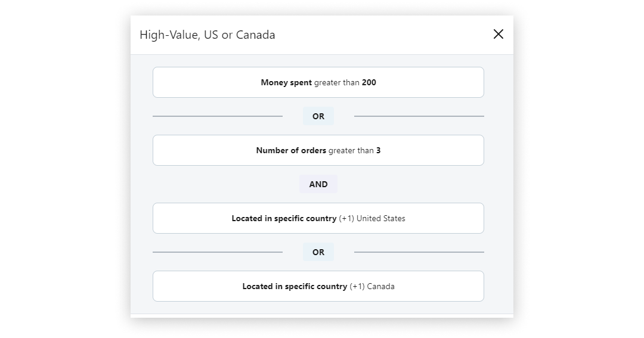Click the '(+1) Canada' text
Viewport: 644px width, 338px height.
pyautogui.click(x=372, y=287)
